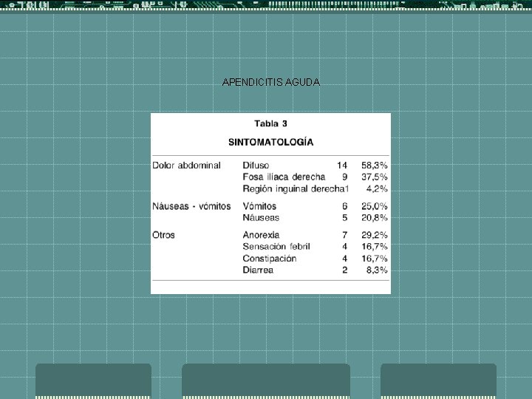The image size is (532, 399).
Task: Click the Difuso count value 14
Action: [x=342, y=166]
